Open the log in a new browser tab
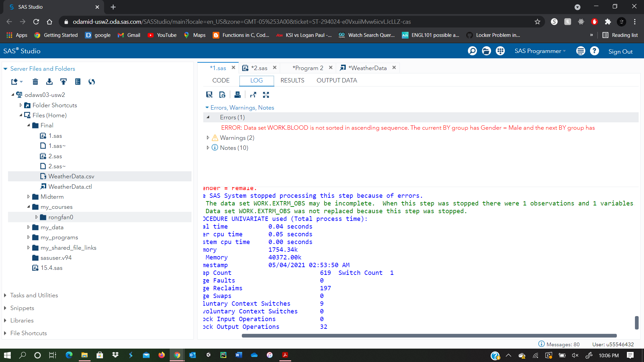 (x=253, y=95)
